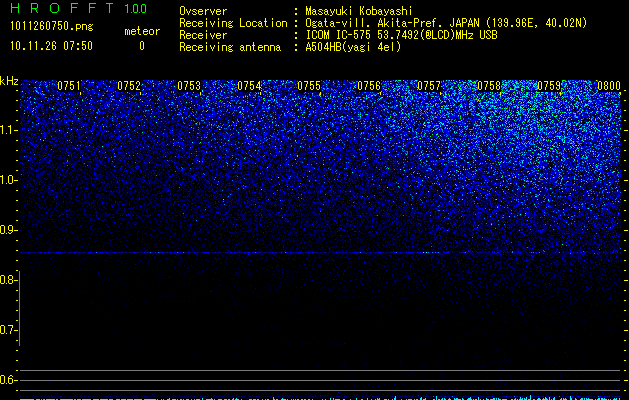This screenshot has height=400, width=629.
Task: Click the meteor count label
Action: (142, 31)
